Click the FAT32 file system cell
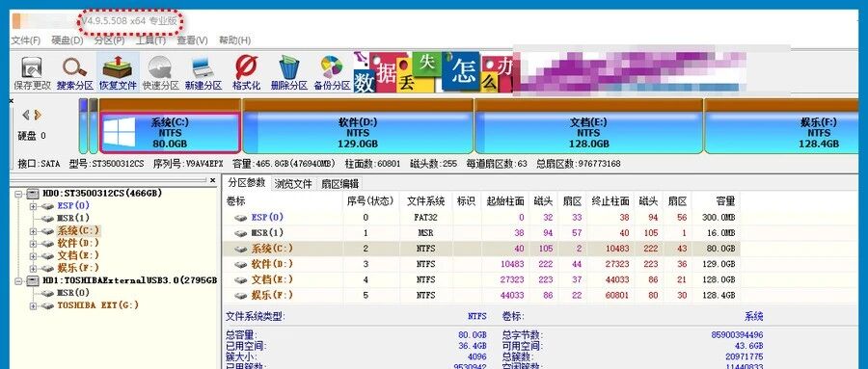Image resolution: width=868 pixels, height=369 pixels. pos(425,218)
